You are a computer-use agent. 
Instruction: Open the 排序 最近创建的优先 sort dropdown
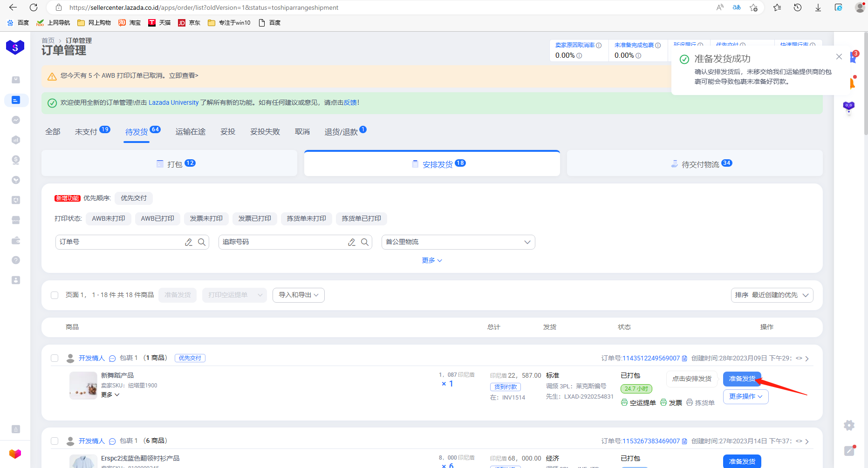pyautogui.click(x=772, y=295)
